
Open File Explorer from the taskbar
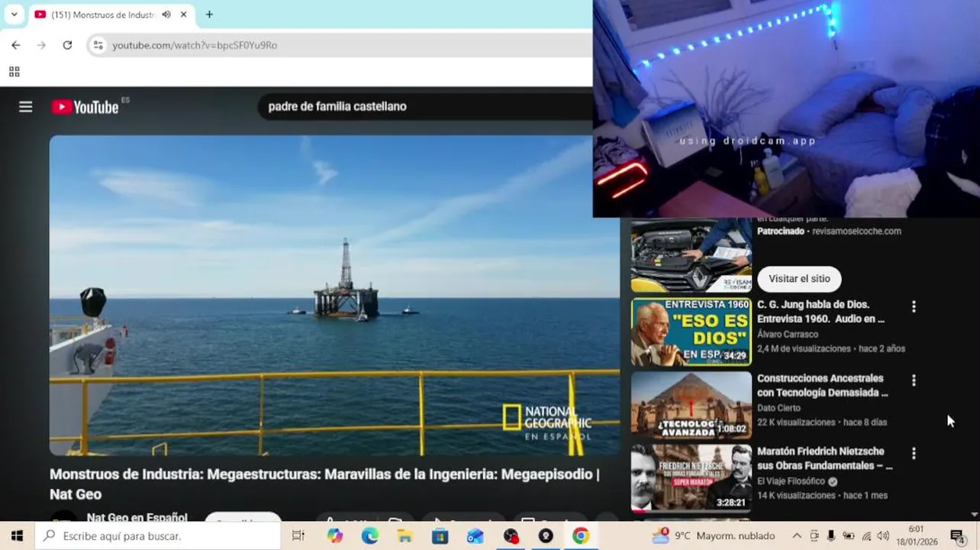(405, 536)
